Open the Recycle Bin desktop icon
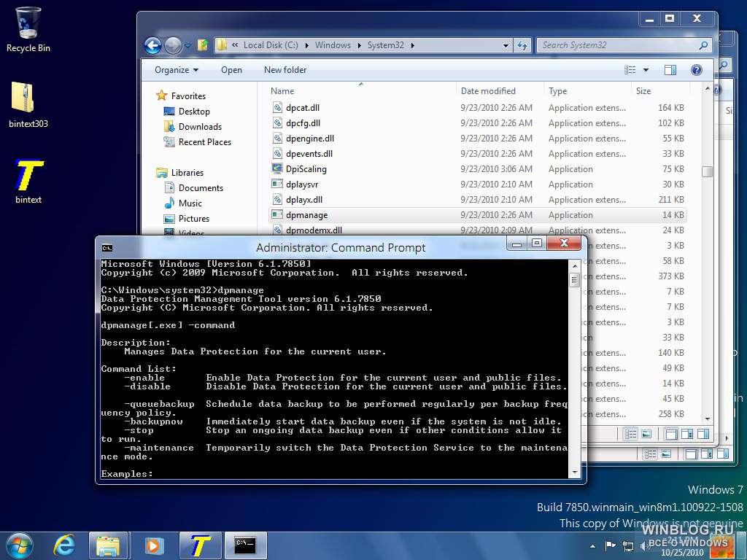This screenshot has height=560, width=747. 28,29
